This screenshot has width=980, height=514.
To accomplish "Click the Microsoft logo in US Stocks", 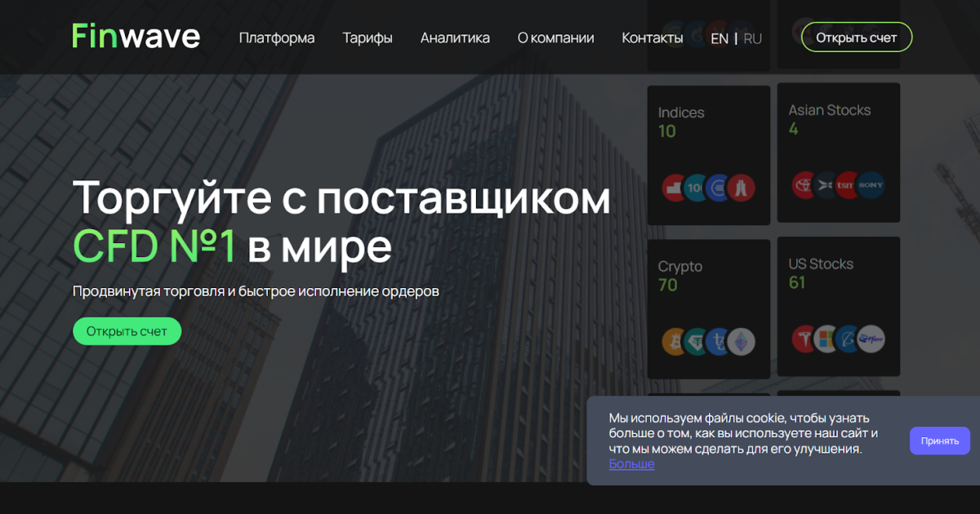I will click(826, 339).
